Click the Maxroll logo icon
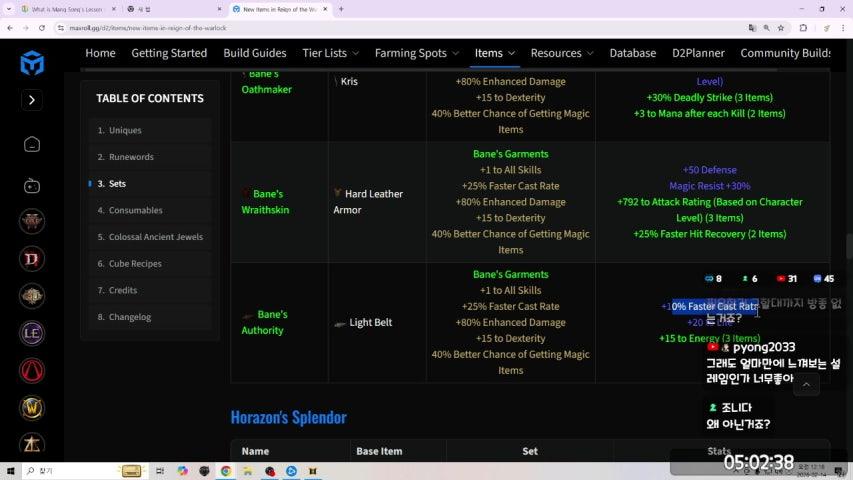Image resolution: width=853 pixels, height=480 pixels. pyautogui.click(x=32, y=63)
